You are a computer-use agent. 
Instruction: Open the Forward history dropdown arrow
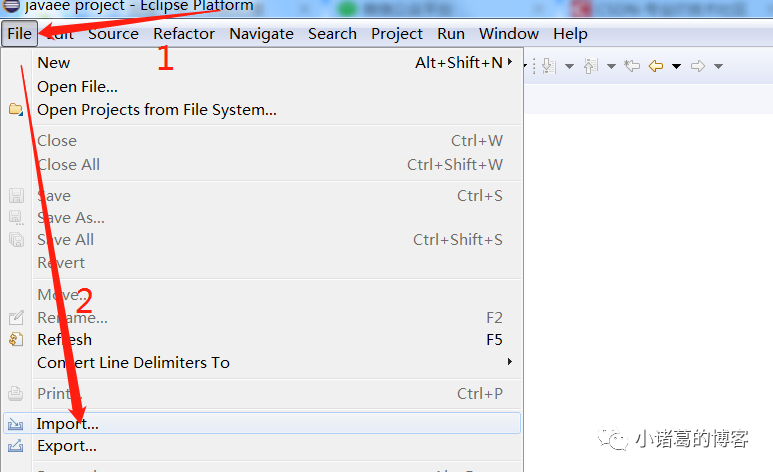click(718, 66)
